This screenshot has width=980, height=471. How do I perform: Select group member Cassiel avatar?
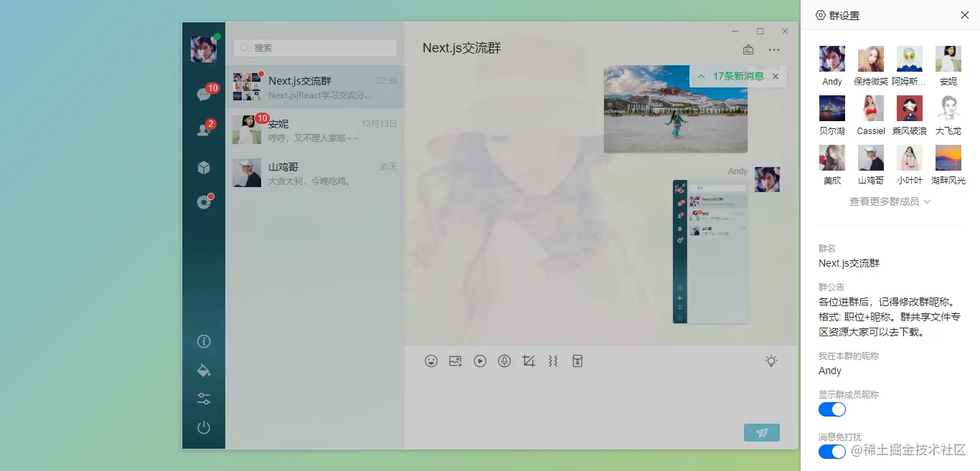(x=871, y=108)
